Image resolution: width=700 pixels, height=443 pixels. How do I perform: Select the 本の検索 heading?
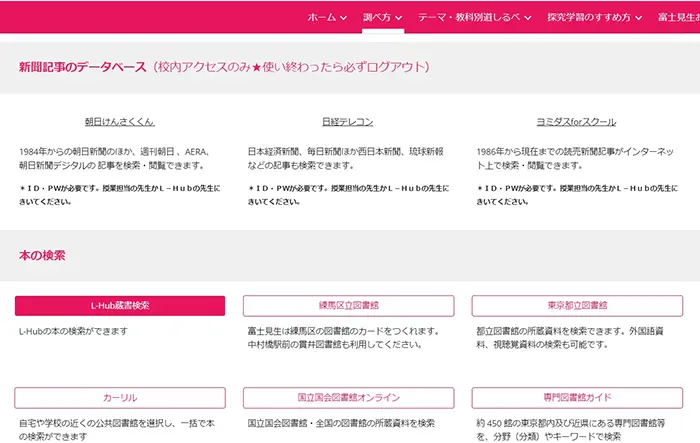[x=42, y=255]
